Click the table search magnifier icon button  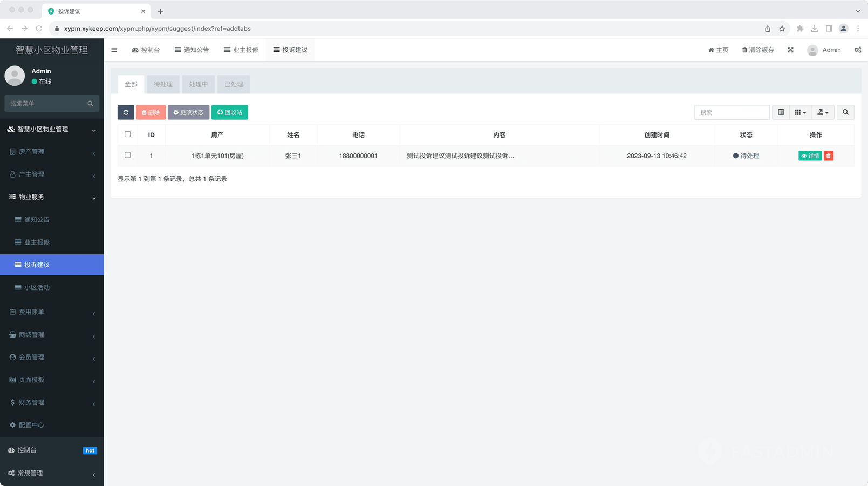pyautogui.click(x=845, y=112)
